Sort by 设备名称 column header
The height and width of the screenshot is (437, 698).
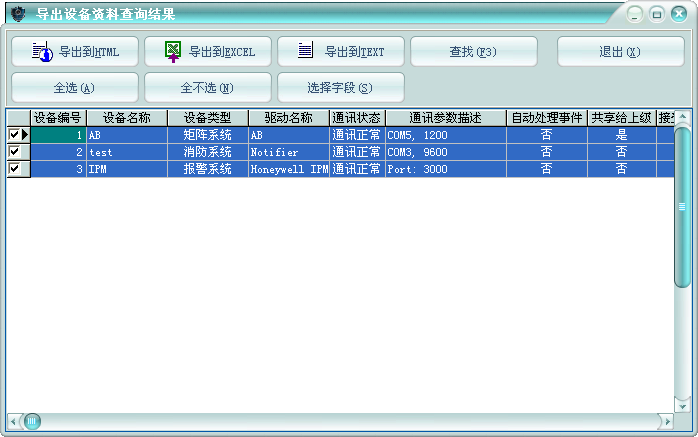pyautogui.click(x=126, y=118)
